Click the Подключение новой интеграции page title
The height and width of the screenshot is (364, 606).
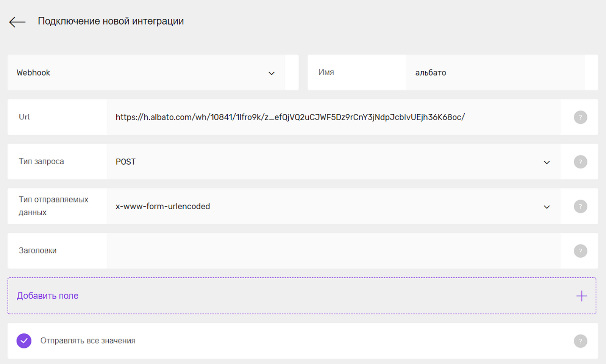(111, 21)
